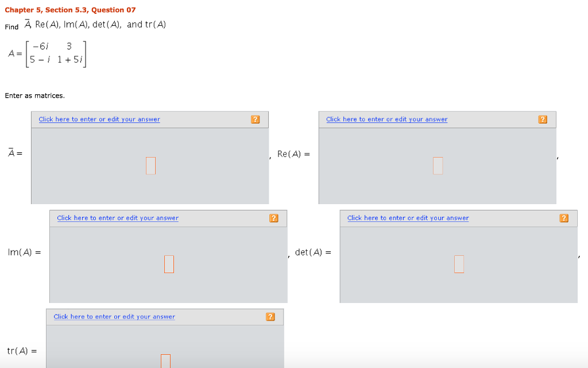Select the orange placeholder box for conjugate A
The image size is (588, 368).
[150, 166]
